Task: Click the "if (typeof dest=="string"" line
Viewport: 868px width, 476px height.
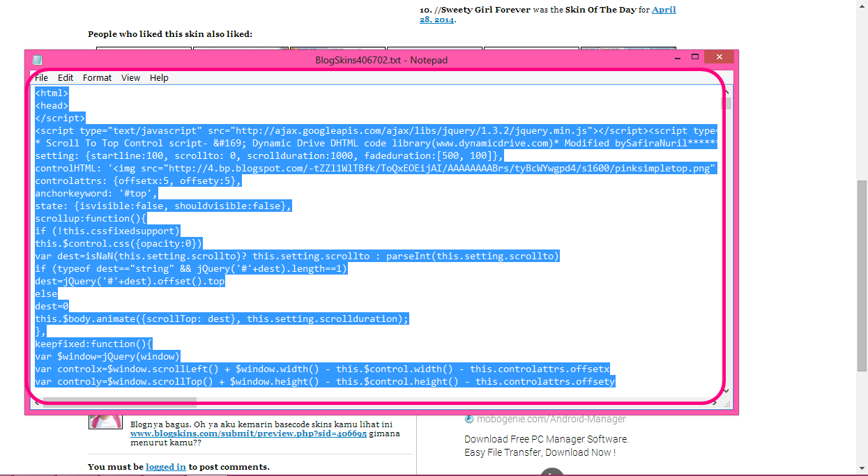Action: pos(191,268)
